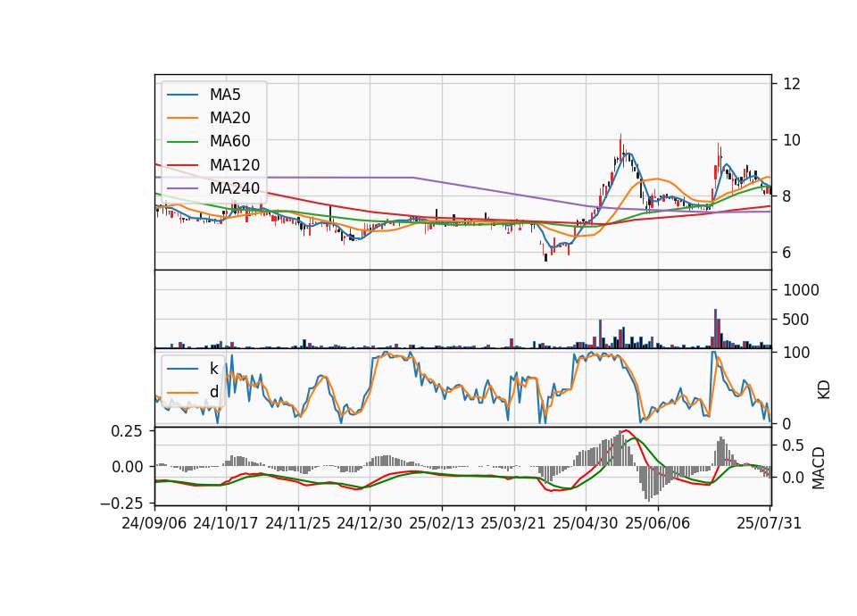Click the MACD left axis value 0.25

pyautogui.click(x=127, y=431)
